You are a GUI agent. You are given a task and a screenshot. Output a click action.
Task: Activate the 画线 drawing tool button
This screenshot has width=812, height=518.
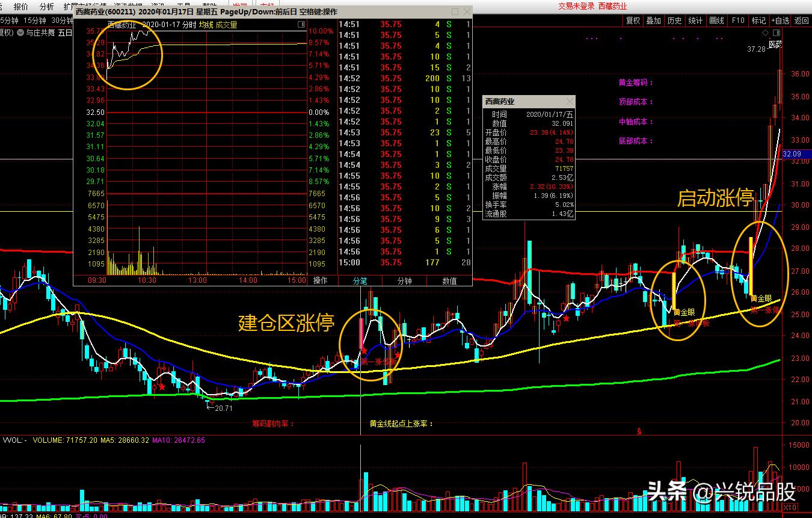[x=717, y=20]
